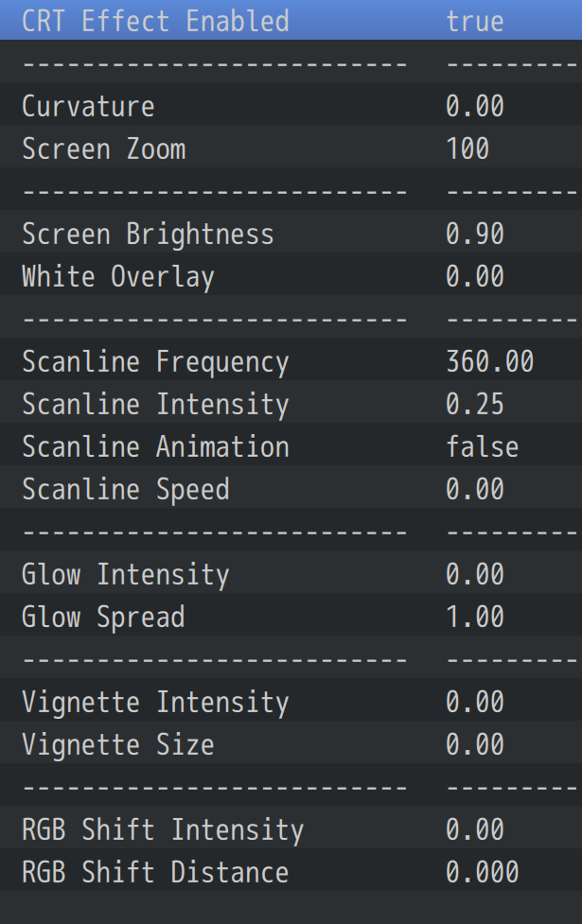Click the Curvature value field
Image resolution: width=582 pixels, height=924 pixels.
pyautogui.click(x=475, y=106)
